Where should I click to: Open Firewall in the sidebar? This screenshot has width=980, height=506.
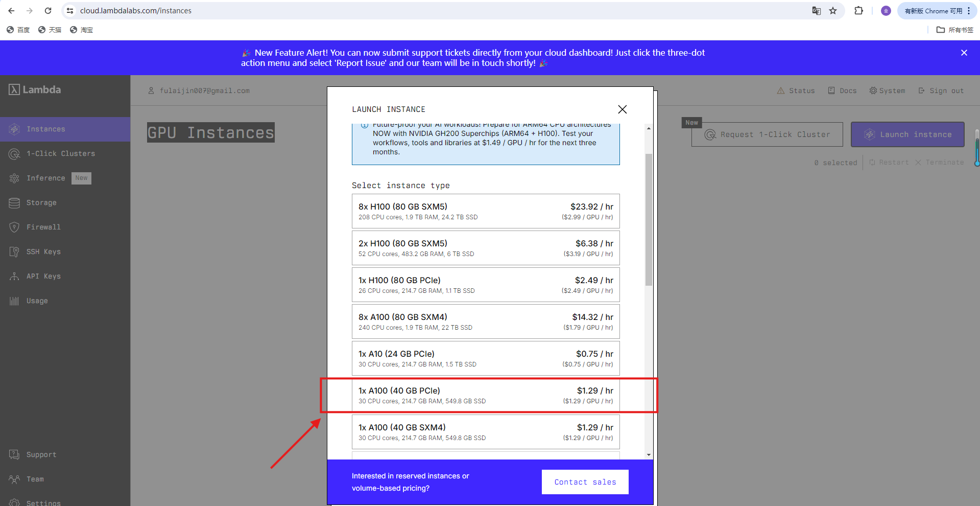coord(65,227)
